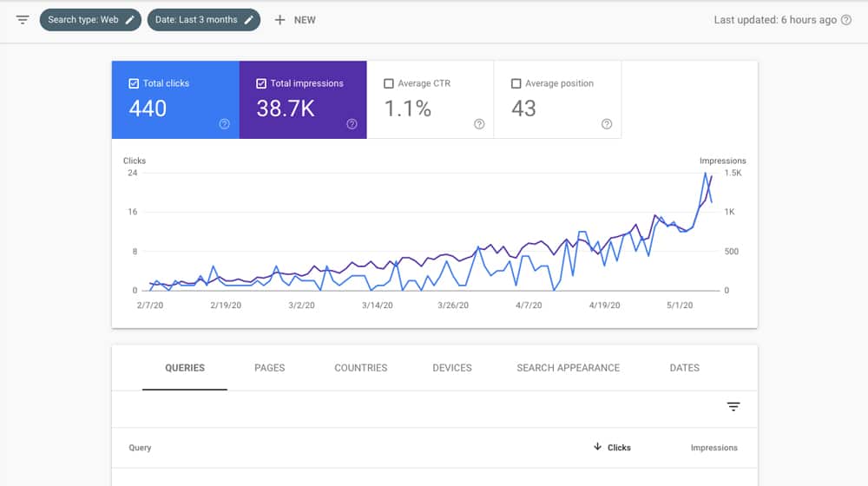Enable the Average position checkbox
868x486 pixels.
(x=516, y=83)
